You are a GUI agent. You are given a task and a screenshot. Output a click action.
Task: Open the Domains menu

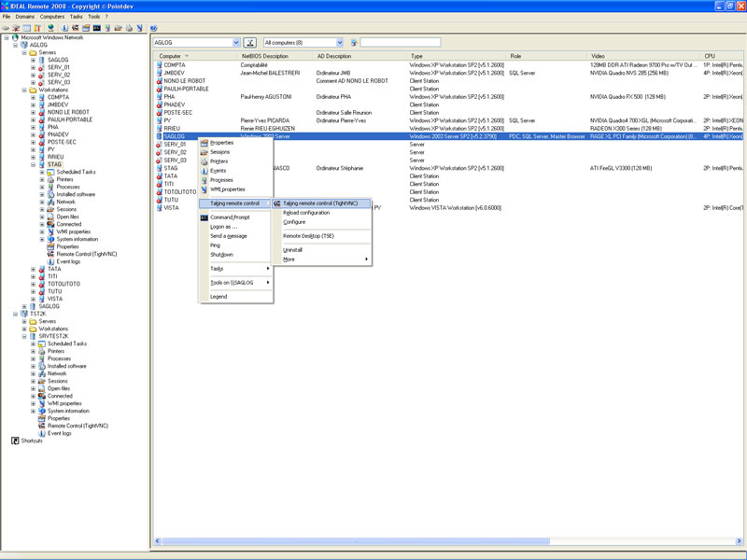[x=25, y=16]
